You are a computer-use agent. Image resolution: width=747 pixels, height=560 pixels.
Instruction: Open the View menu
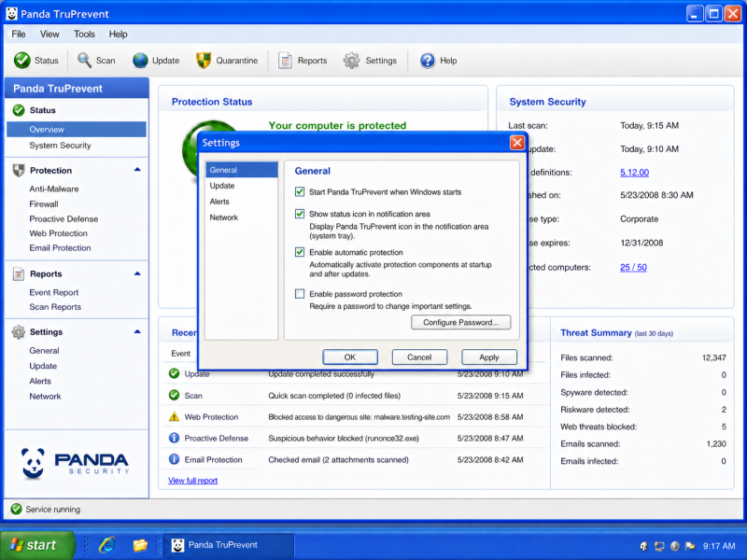[x=49, y=34]
